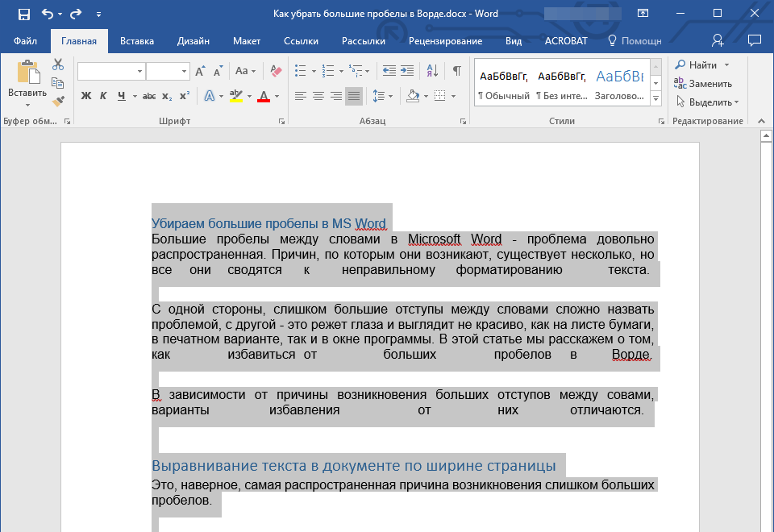The height and width of the screenshot is (532, 774).
Task: Open the font name dropdown
Action: [x=139, y=72]
